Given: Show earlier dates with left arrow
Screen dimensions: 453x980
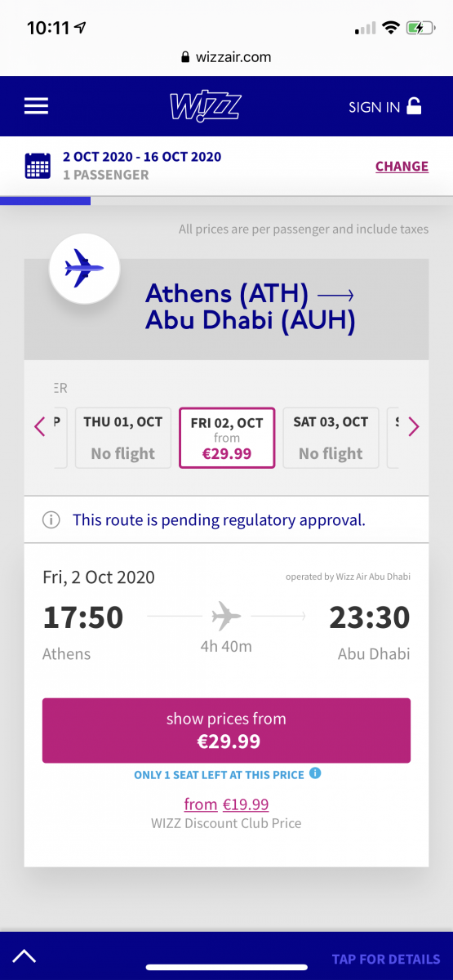Looking at the screenshot, I should [x=40, y=426].
